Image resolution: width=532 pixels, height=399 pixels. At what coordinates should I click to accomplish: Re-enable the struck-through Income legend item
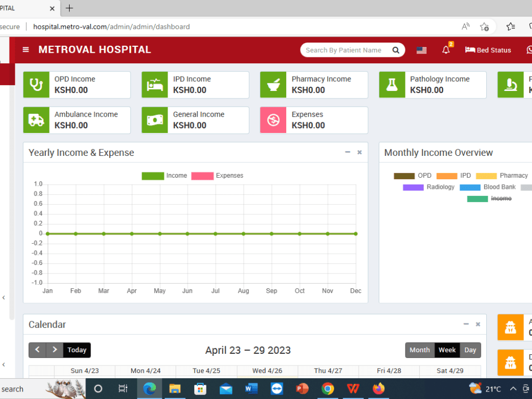click(501, 198)
